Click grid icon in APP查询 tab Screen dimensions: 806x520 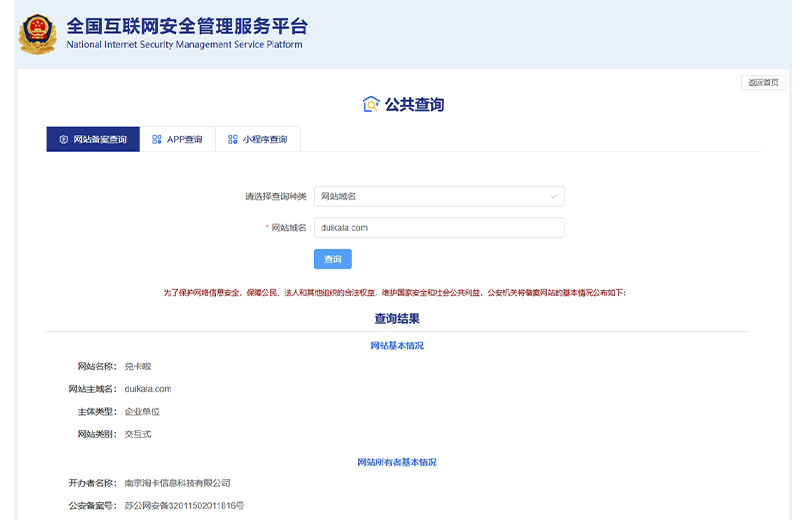click(x=157, y=139)
